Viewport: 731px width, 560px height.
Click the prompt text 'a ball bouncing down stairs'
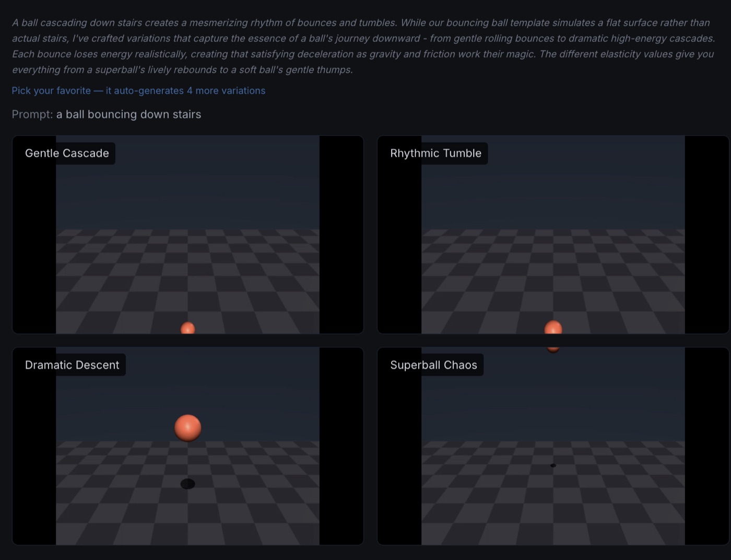[128, 114]
